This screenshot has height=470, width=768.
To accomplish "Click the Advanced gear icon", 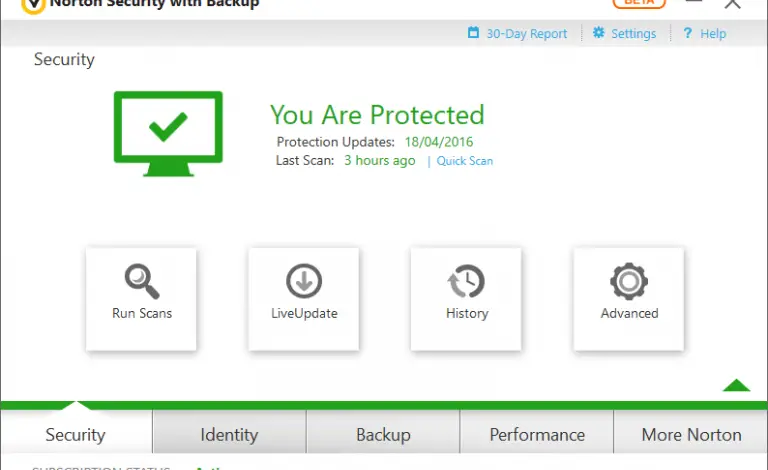I will click(629, 281).
